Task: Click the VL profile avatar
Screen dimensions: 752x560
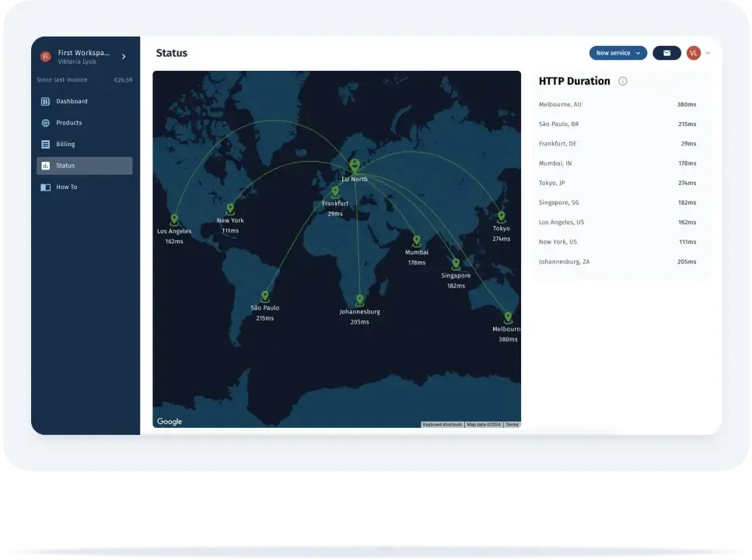Action: click(693, 53)
